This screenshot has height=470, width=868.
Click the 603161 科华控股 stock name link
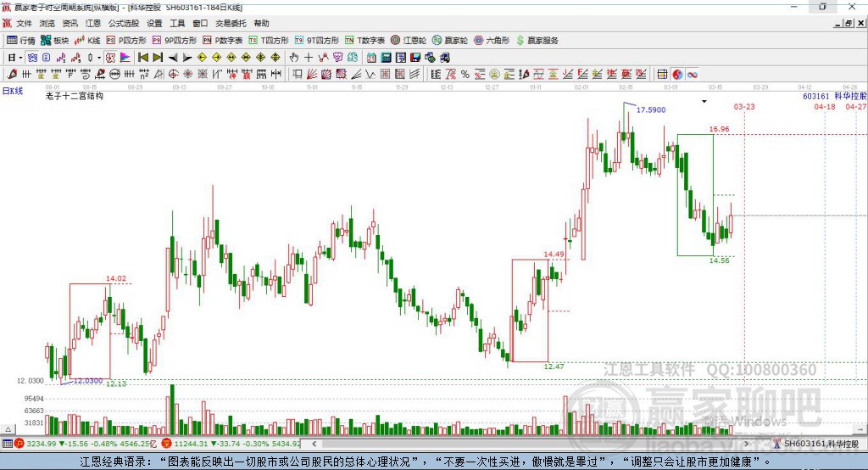tap(835, 96)
